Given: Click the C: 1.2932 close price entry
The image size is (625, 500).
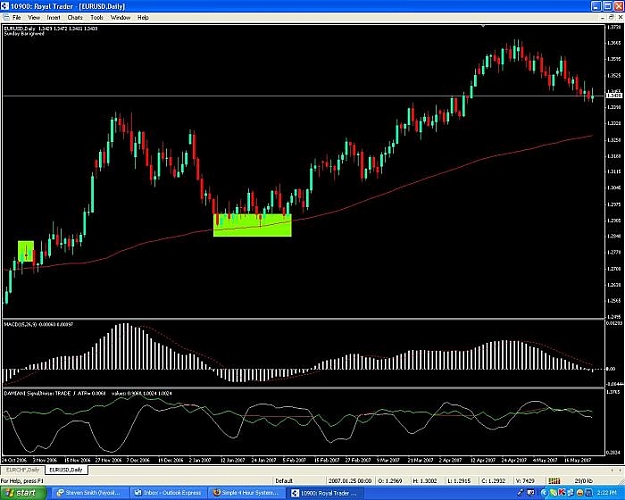Looking at the screenshot, I should click(494, 481).
